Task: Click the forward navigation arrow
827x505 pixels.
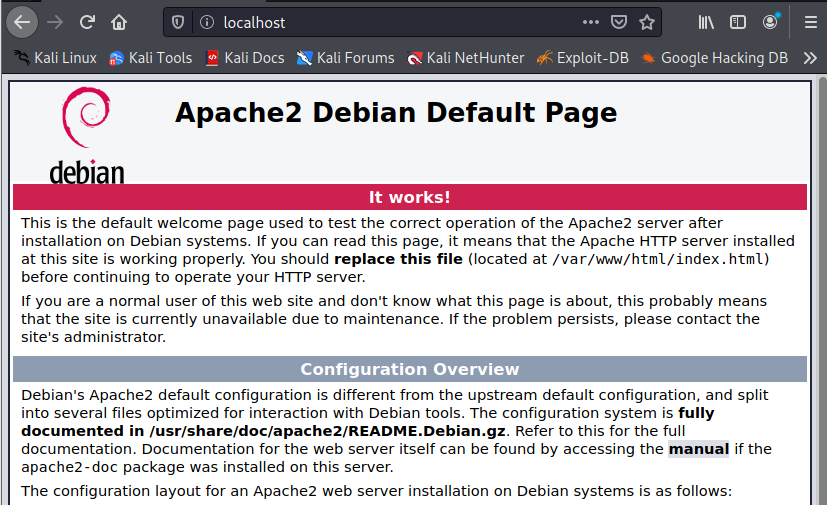Action: (55, 22)
